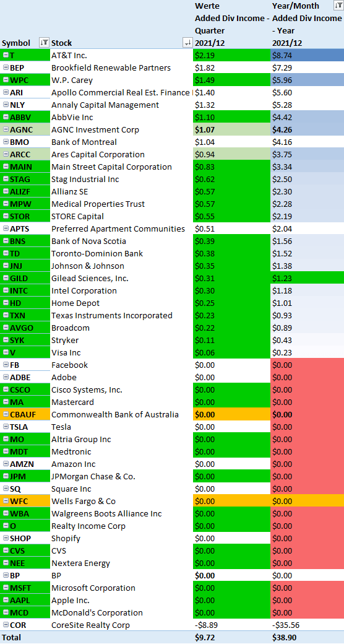
Task: Collapse the BMO symbol row
Action: coord(6,142)
